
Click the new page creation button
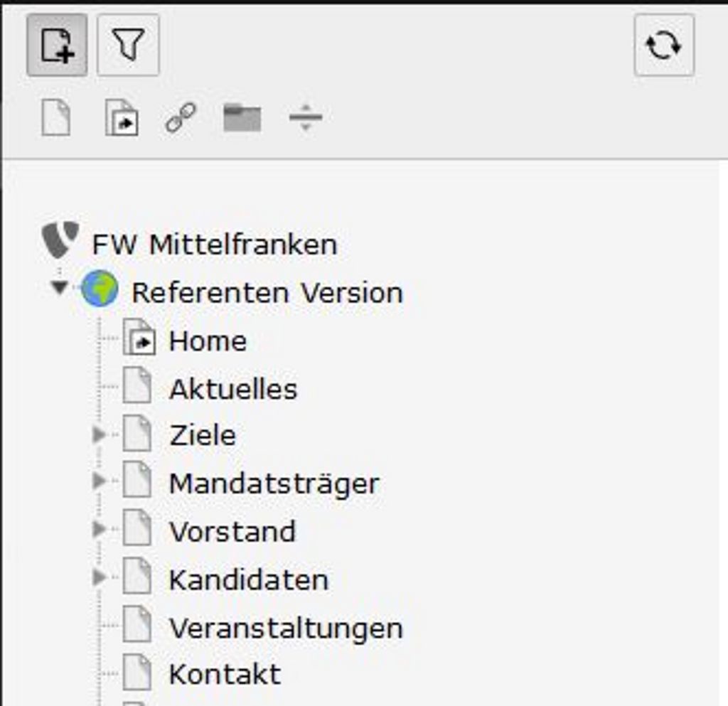pos(57,45)
